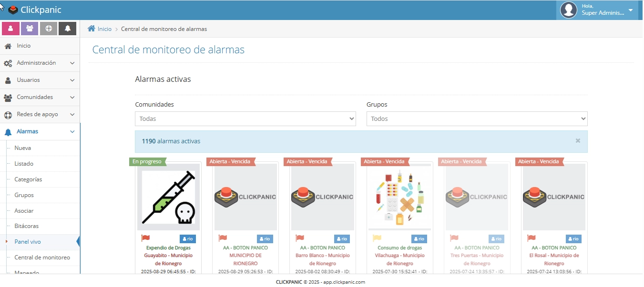Click the dark bell icon button
Viewport: 644px width, 287px height.
coord(68,29)
